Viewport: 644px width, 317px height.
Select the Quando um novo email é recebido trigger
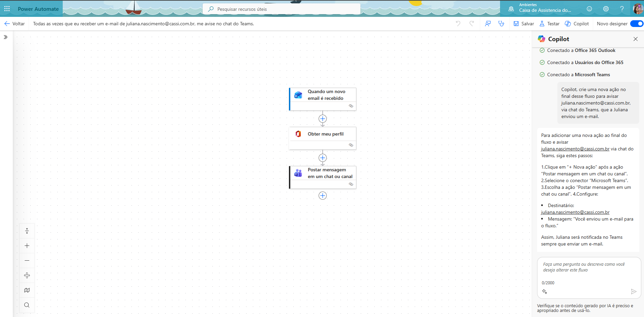pyautogui.click(x=323, y=99)
